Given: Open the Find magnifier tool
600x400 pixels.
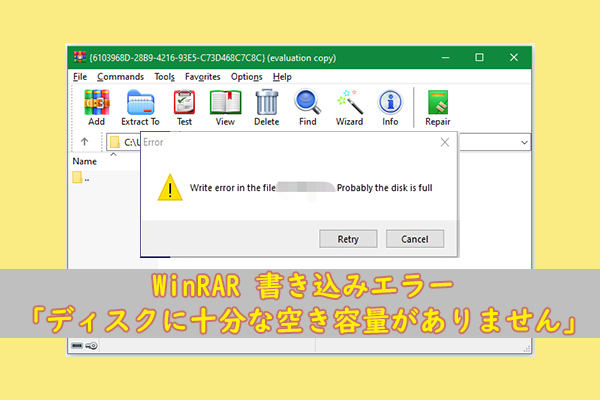Looking at the screenshot, I should pyautogui.click(x=308, y=108).
